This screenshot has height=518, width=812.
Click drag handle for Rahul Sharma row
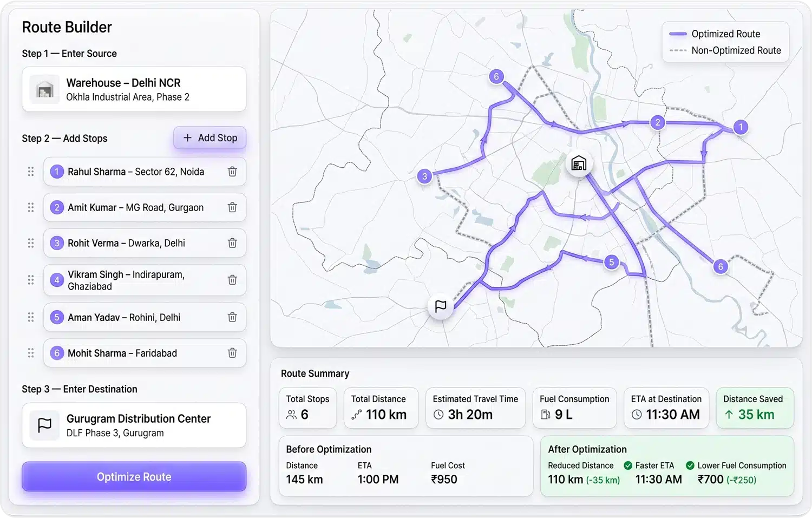31,172
